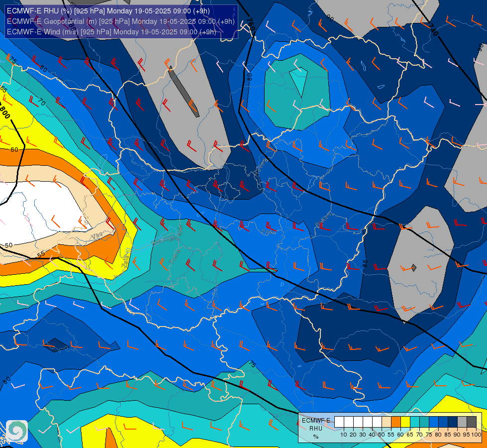Viewport: 487px width, 448px height.
Task: Pick the teal 70–75 legend swatch
Action: (x=424, y=422)
